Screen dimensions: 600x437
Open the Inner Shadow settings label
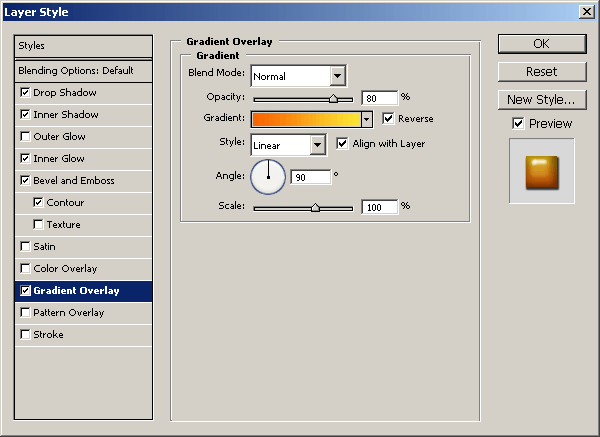66,114
